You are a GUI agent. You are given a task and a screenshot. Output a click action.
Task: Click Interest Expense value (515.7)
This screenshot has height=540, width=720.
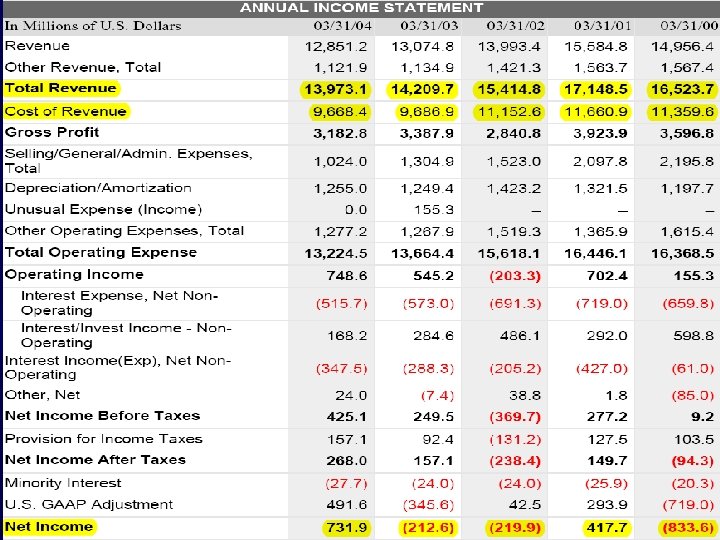coord(342,304)
